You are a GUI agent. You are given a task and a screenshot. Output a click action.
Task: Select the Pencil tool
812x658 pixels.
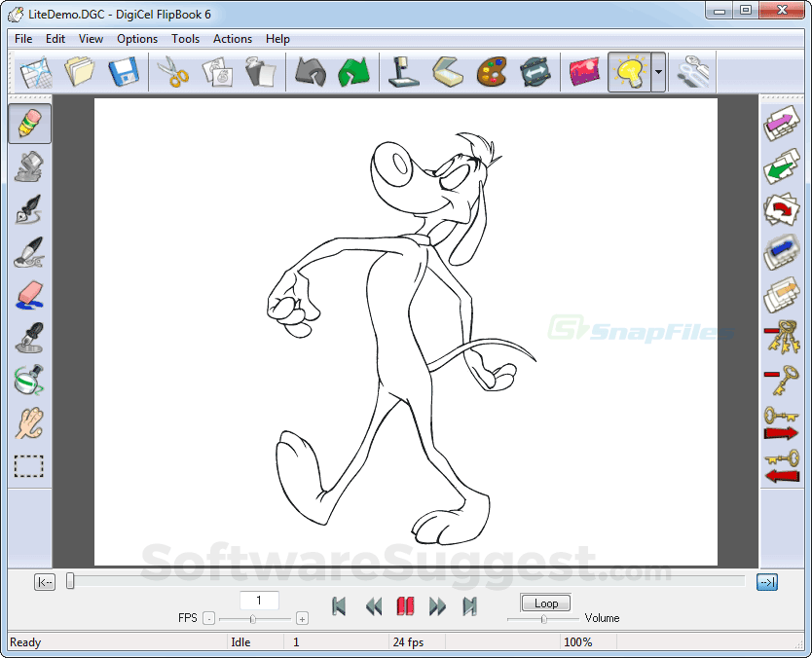(29, 124)
